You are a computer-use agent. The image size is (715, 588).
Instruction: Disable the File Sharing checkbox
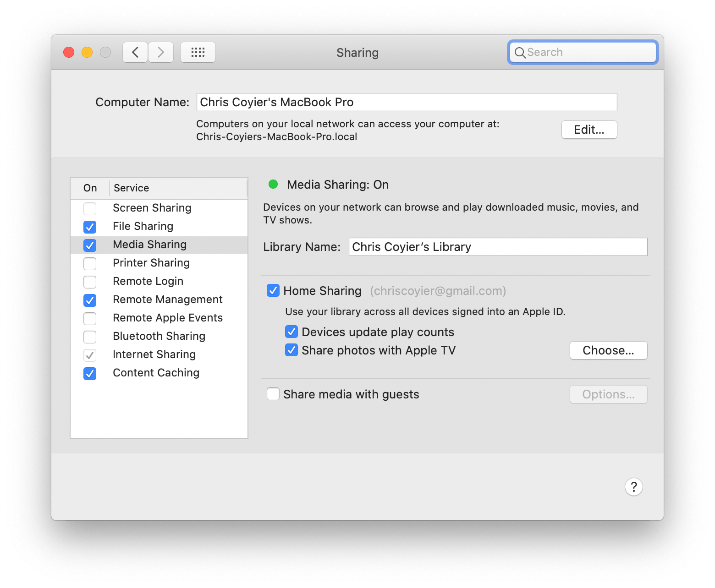point(90,227)
